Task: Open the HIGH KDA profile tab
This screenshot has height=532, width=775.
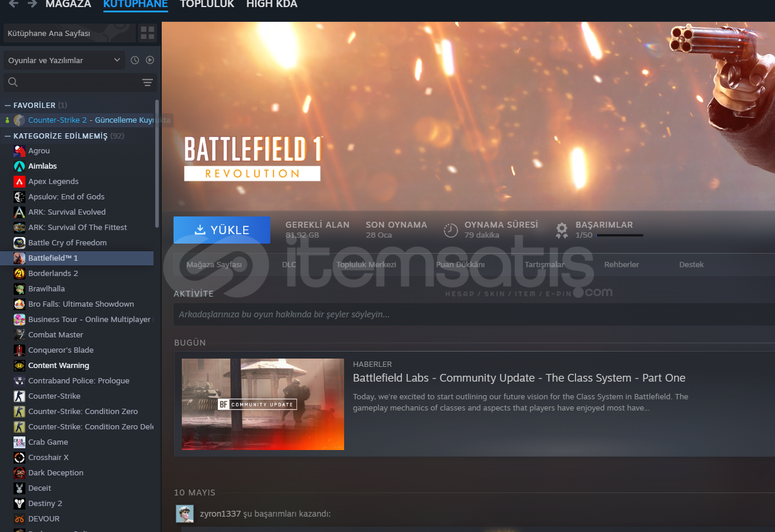Action: point(272,4)
